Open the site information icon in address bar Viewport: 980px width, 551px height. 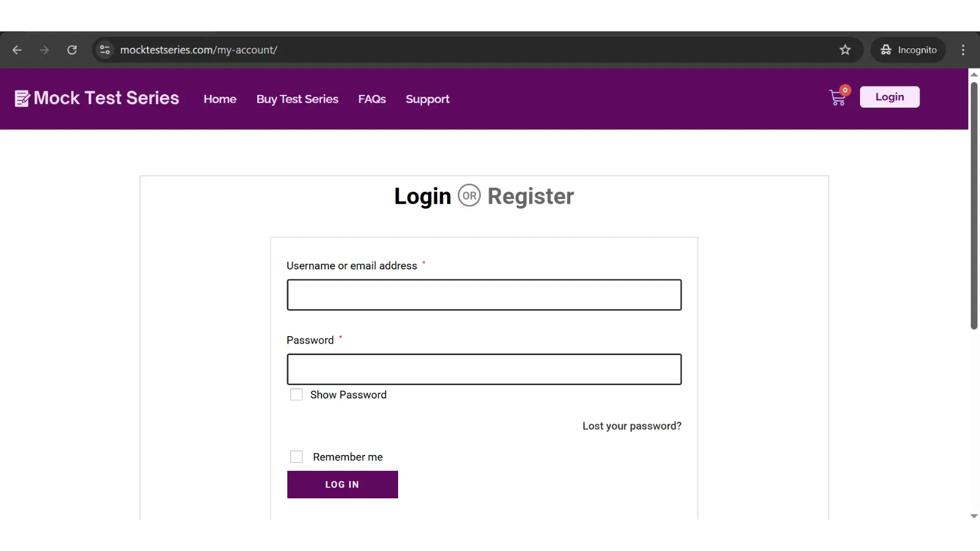(x=105, y=50)
